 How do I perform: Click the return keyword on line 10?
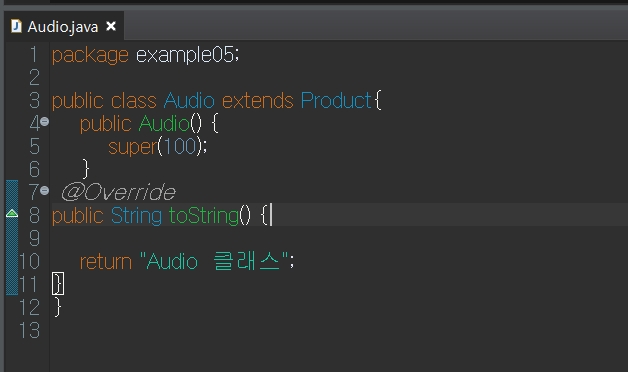pos(106,262)
